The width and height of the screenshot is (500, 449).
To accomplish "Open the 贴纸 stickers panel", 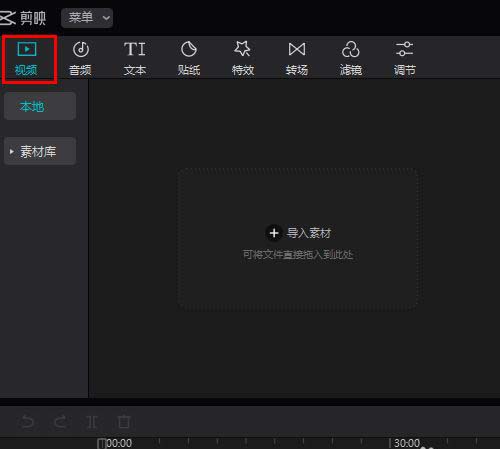I will tap(189, 58).
